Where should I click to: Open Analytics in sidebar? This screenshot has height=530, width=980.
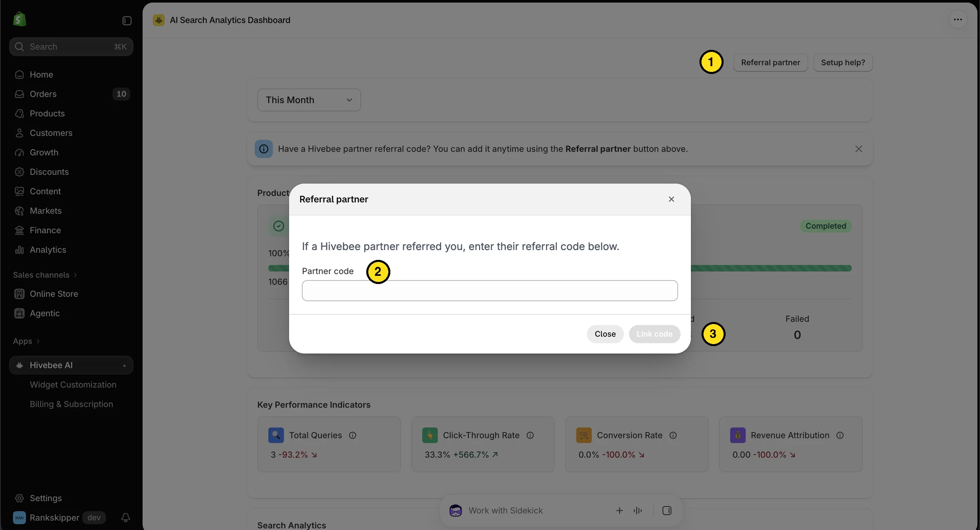(x=71, y=250)
